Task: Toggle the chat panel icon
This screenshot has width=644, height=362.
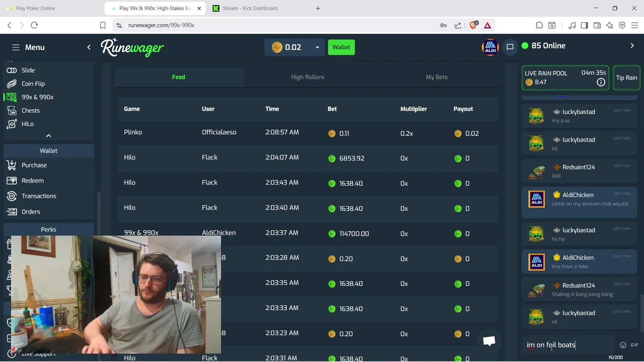Action: pos(510,47)
